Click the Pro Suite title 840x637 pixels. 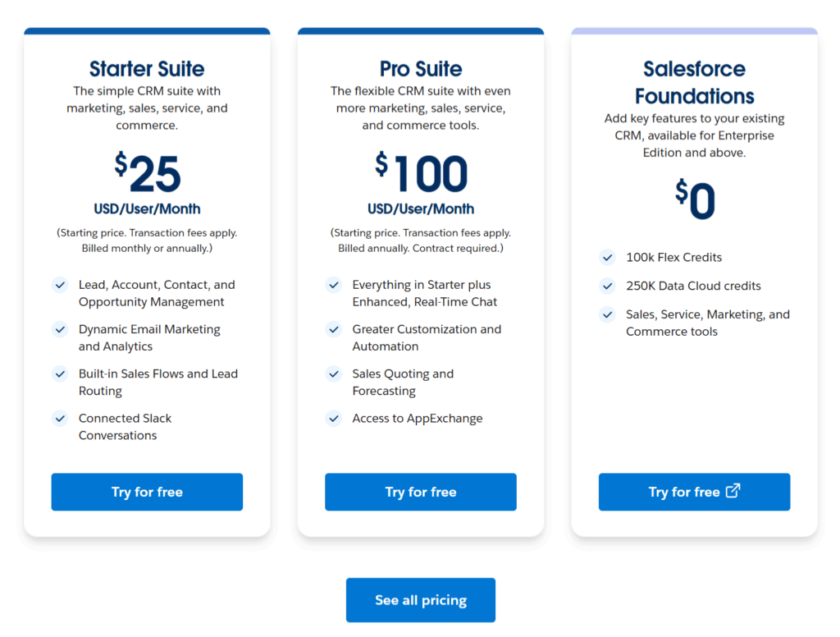coord(421,69)
